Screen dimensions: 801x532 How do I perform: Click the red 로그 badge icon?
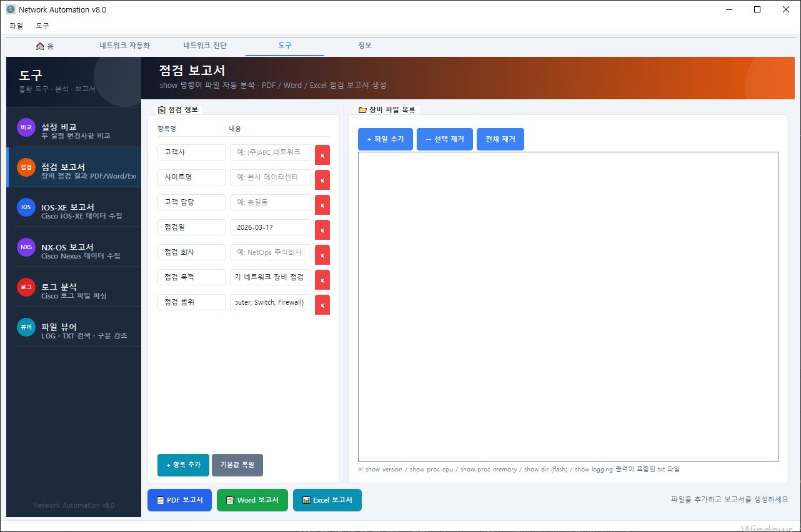[26, 287]
